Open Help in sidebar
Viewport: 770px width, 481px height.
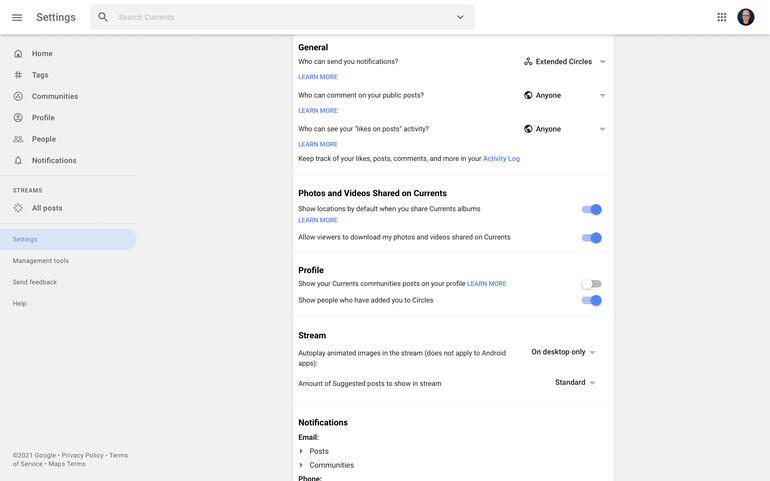pos(20,304)
